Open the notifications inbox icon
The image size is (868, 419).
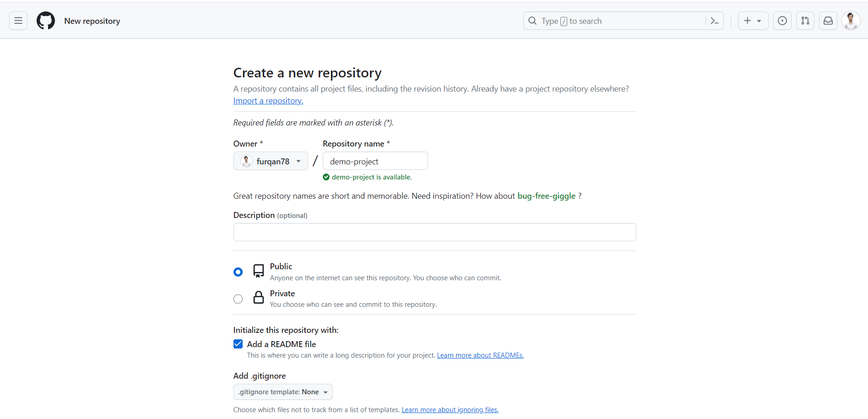tap(828, 21)
